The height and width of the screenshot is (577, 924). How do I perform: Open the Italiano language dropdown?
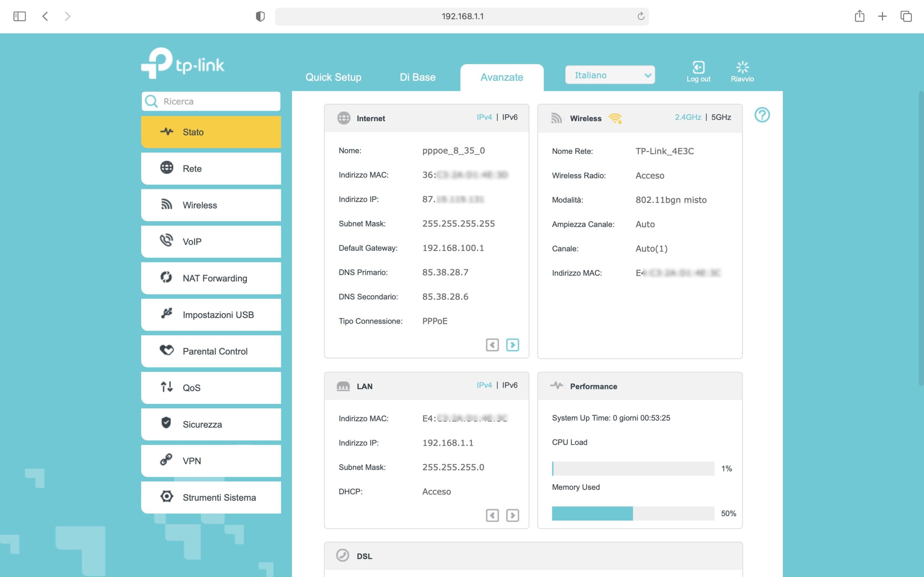click(x=610, y=75)
